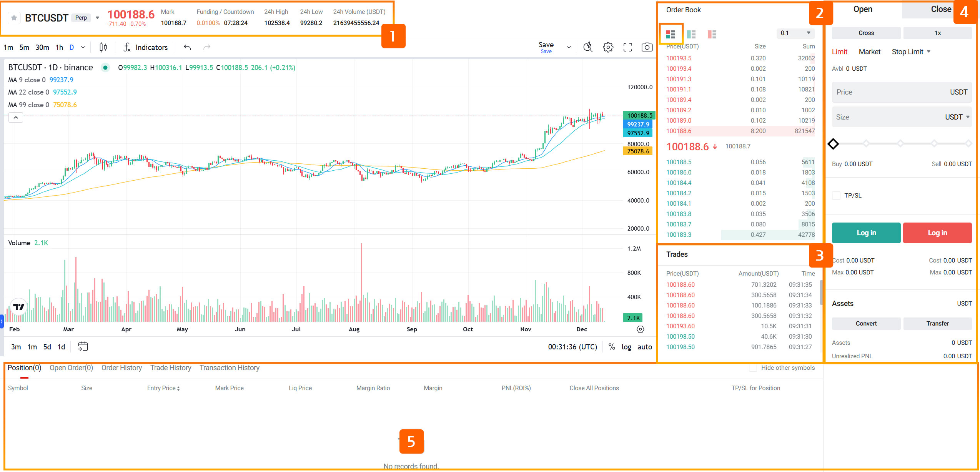Open the candlestick chart type selector

pos(103,47)
